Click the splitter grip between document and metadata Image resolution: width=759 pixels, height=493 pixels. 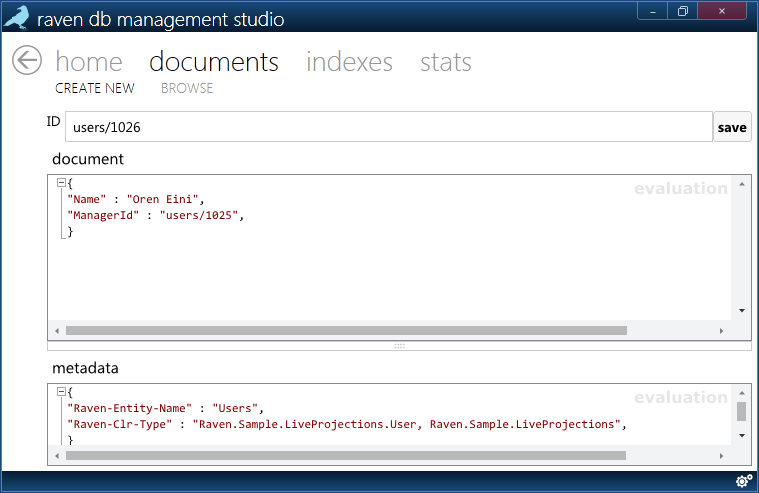399,346
